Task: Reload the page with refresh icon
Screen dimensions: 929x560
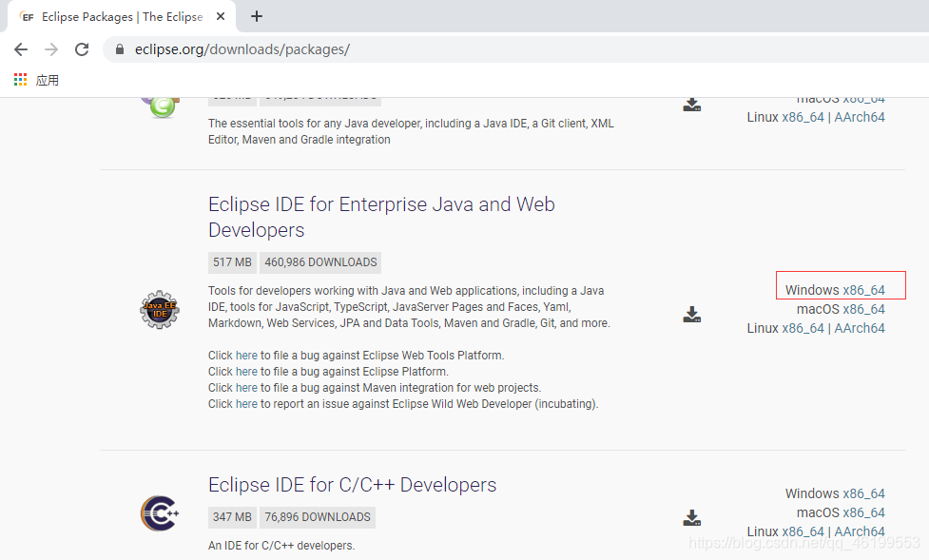Action: (82, 49)
